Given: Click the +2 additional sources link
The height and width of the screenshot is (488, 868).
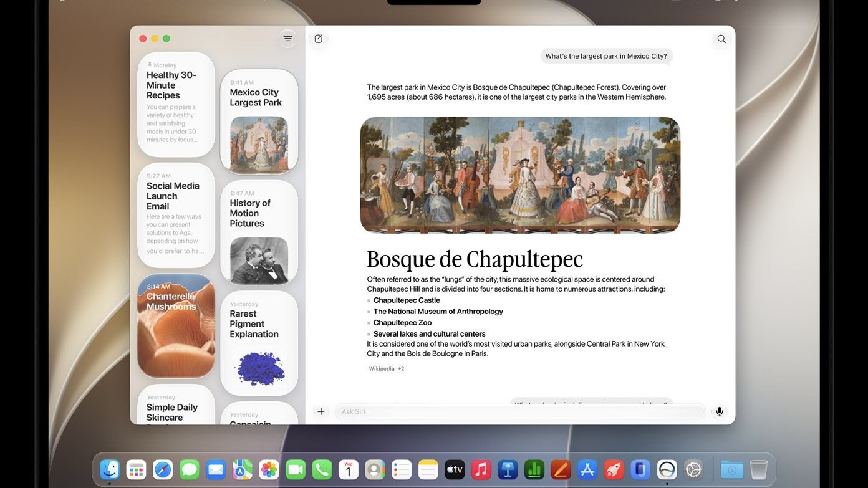Looking at the screenshot, I should [401, 369].
